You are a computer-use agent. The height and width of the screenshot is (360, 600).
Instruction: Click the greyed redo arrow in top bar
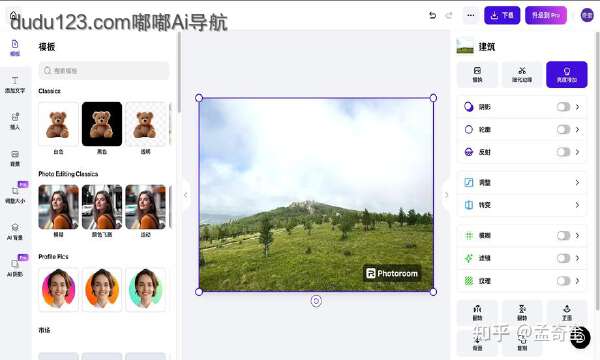[x=449, y=15]
